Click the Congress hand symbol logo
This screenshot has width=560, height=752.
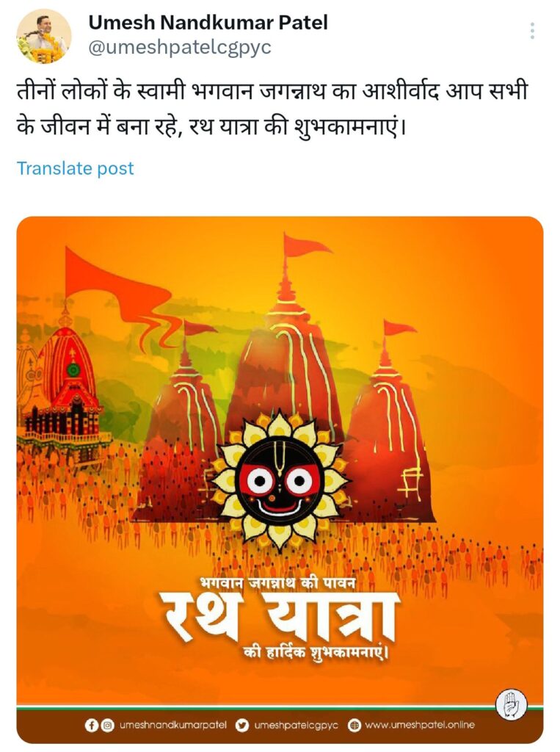click(512, 704)
